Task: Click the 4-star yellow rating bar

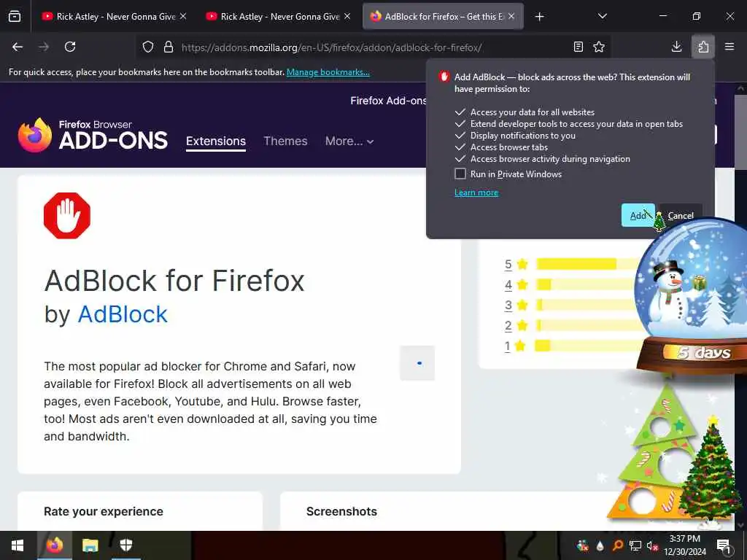Action: point(543,284)
